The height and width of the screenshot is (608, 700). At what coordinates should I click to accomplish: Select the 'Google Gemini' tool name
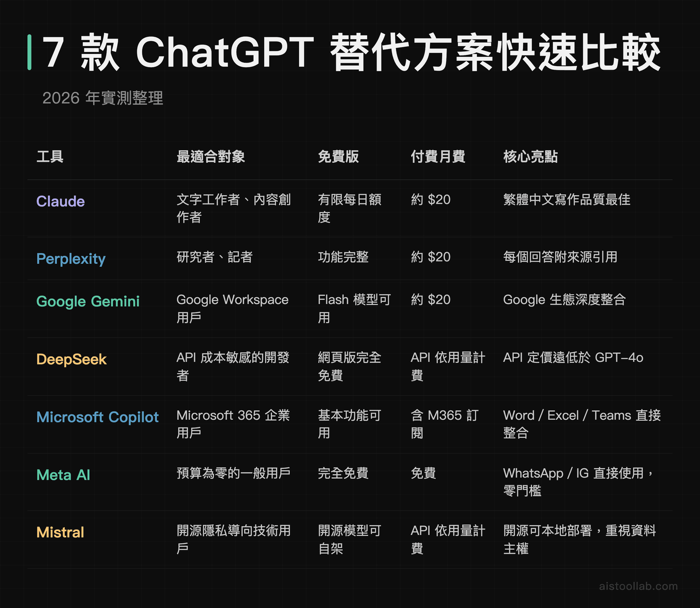88,302
